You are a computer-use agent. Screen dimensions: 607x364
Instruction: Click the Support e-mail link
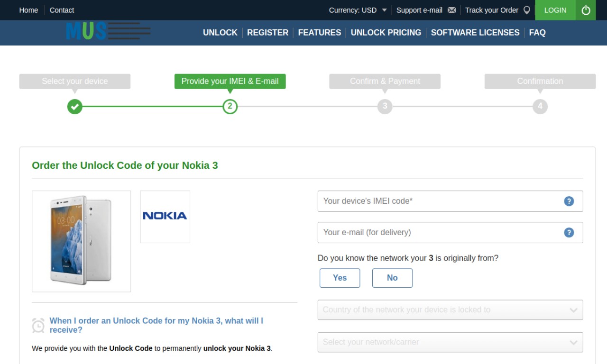(419, 10)
